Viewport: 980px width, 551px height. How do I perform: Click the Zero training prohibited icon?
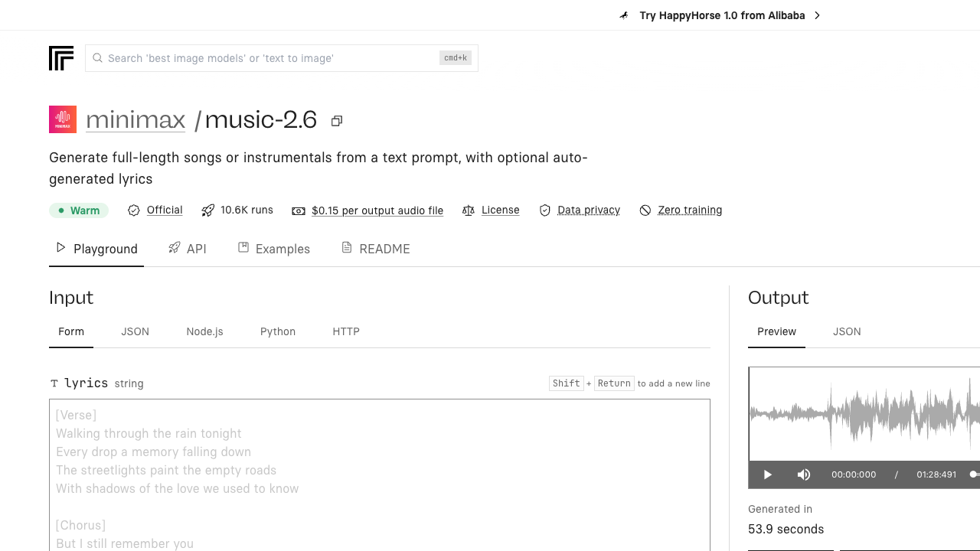(x=645, y=210)
